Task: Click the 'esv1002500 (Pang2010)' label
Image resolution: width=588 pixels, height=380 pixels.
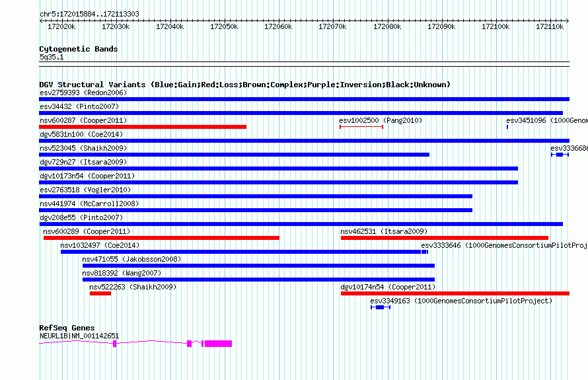Action: pyautogui.click(x=381, y=120)
